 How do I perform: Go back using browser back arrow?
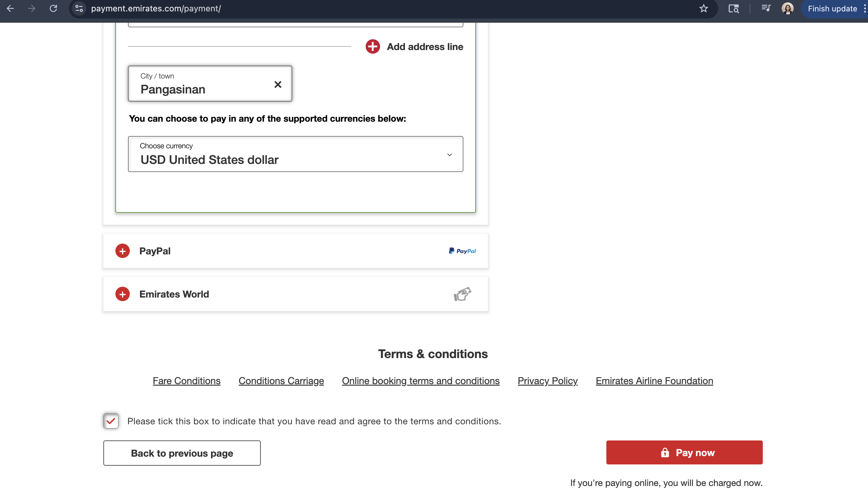pos(10,8)
